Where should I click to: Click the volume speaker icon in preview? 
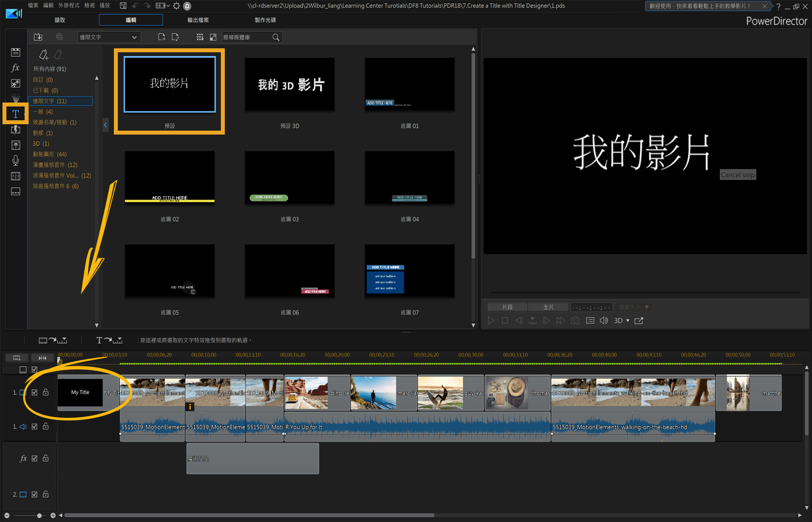(604, 320)
